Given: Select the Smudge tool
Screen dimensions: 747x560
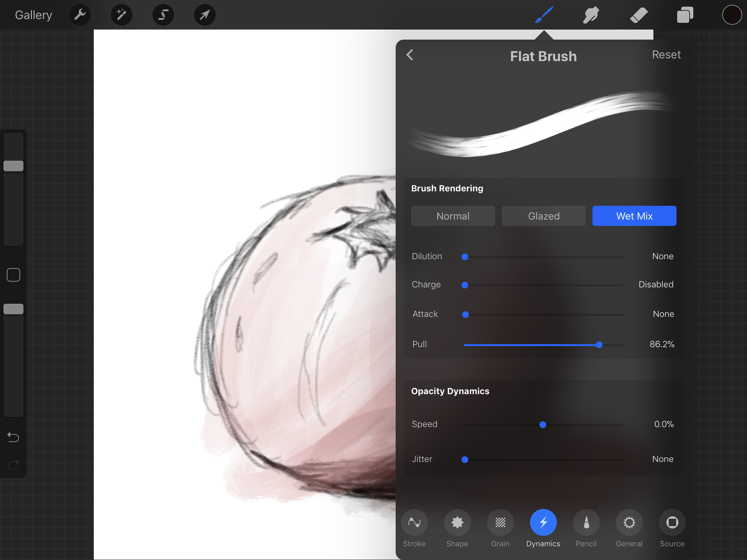Looking at the screenshot, I should (590, 14).
